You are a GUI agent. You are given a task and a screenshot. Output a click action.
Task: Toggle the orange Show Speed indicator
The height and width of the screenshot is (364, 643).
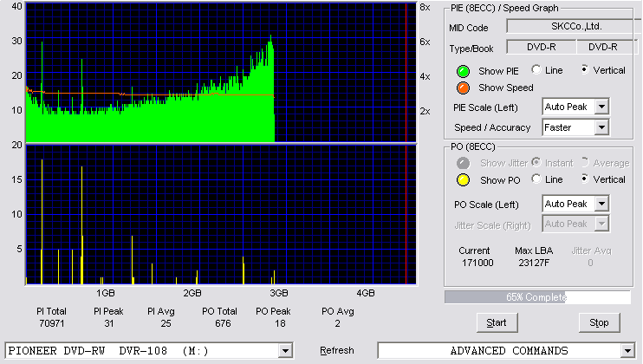pos(463,88)
